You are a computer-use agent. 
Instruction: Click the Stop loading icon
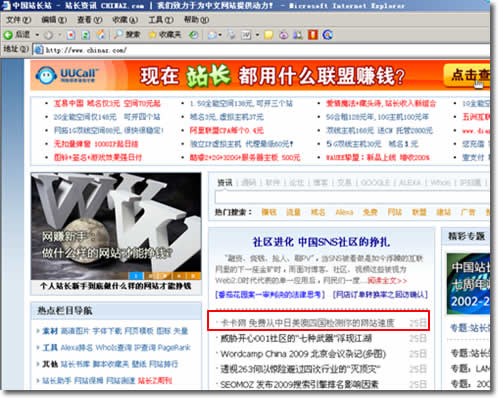pos(71,35)
